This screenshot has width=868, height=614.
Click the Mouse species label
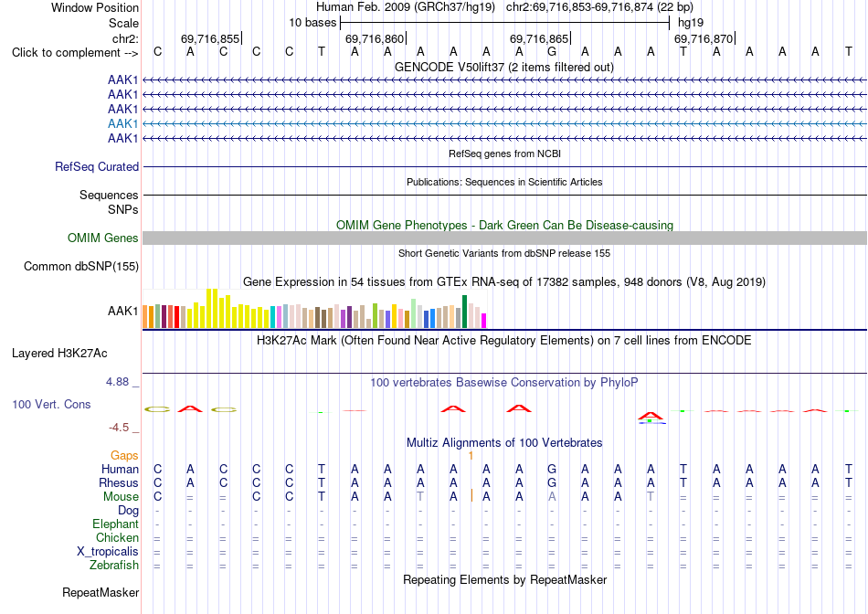click(122, 497)
